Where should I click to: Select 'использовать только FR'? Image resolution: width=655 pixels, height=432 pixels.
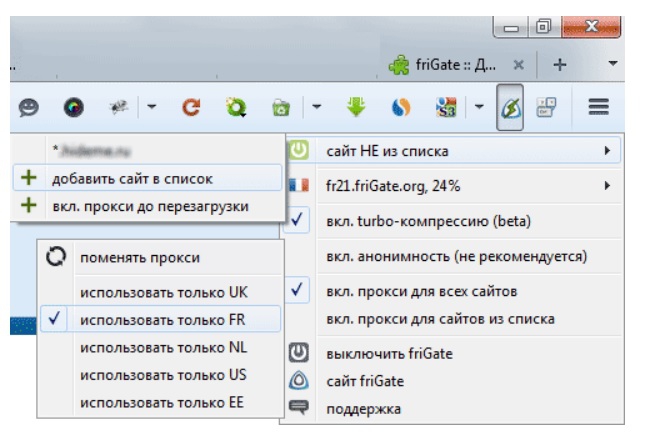click(x=161, y=320)
